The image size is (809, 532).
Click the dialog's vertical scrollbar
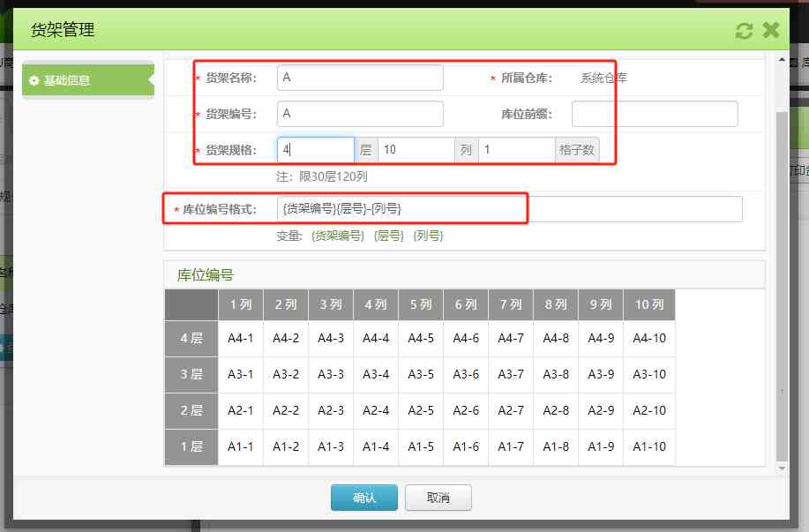coord(780,265)
